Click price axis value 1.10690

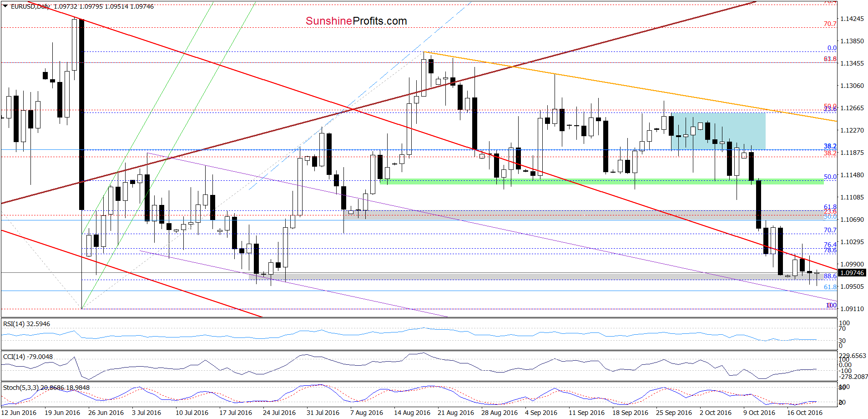[x=852, y=220]
